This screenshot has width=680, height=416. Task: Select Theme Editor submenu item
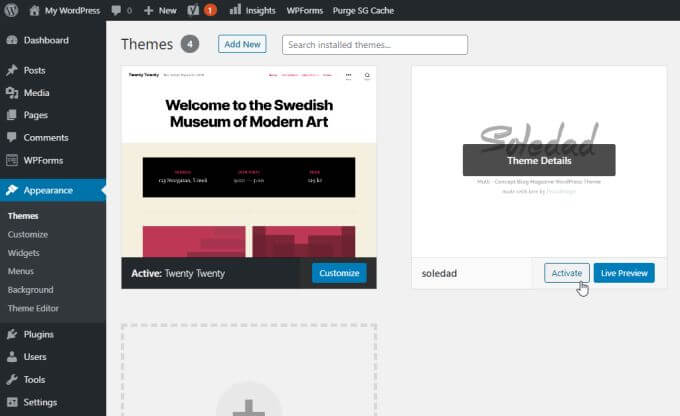(33, 308)
